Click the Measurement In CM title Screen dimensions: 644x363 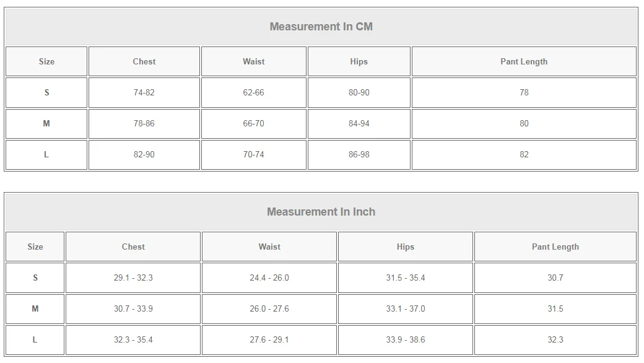click(321, 27)
